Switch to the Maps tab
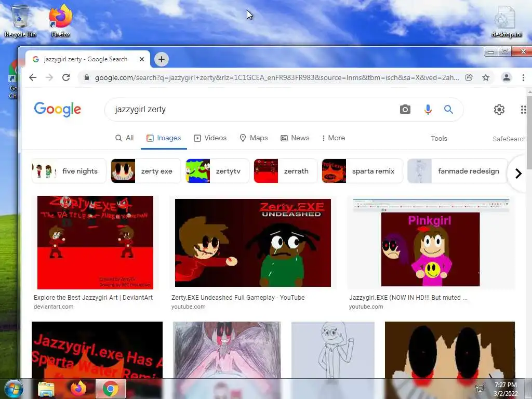The height and width of the screenshot is (399, 532). pyautogui.click(x=254, y=138)
